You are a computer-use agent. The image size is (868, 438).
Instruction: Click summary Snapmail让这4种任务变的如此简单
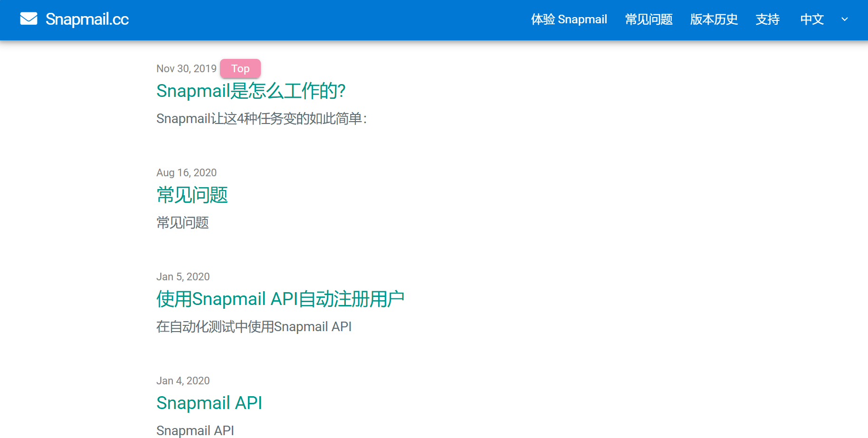261,118
